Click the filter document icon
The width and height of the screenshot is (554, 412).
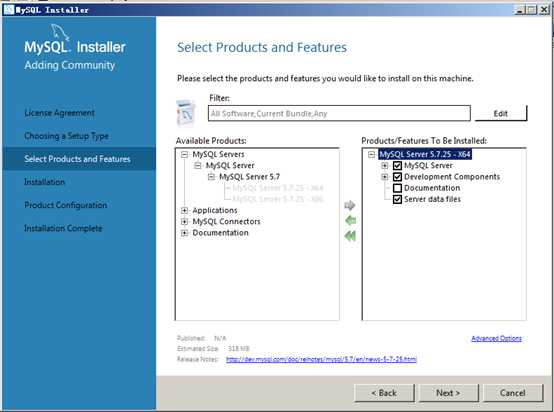tap(186, 113)
